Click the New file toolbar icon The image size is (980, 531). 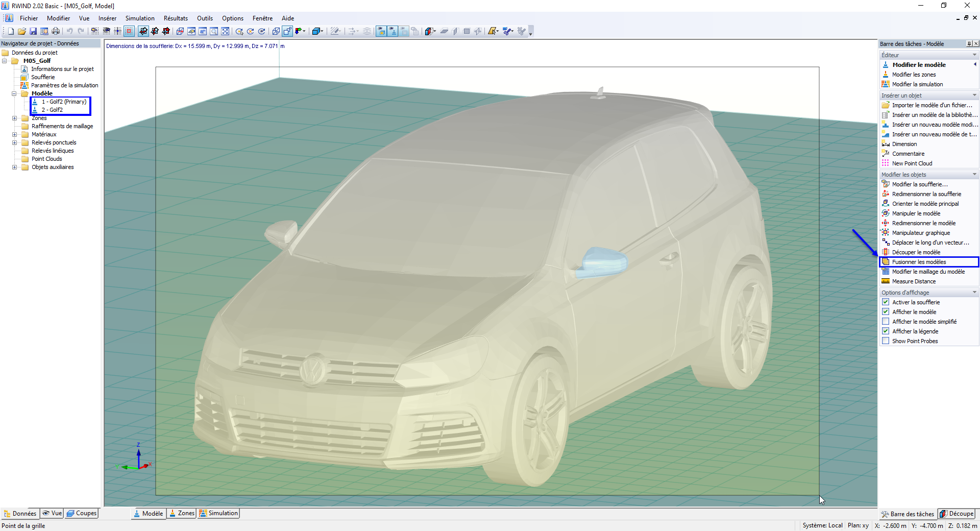pyautogui.click(x=11, y=31)
